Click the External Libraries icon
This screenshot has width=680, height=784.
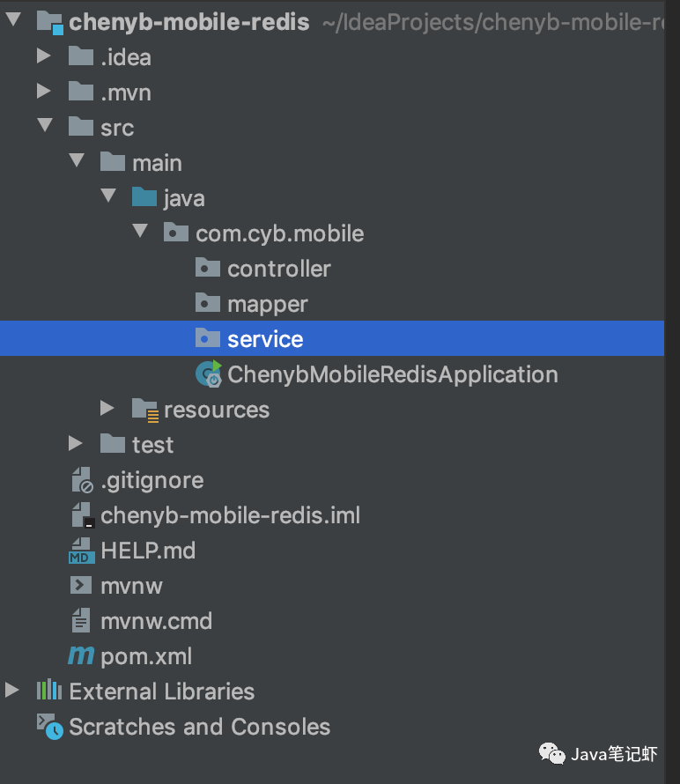(x=48, y=691)
